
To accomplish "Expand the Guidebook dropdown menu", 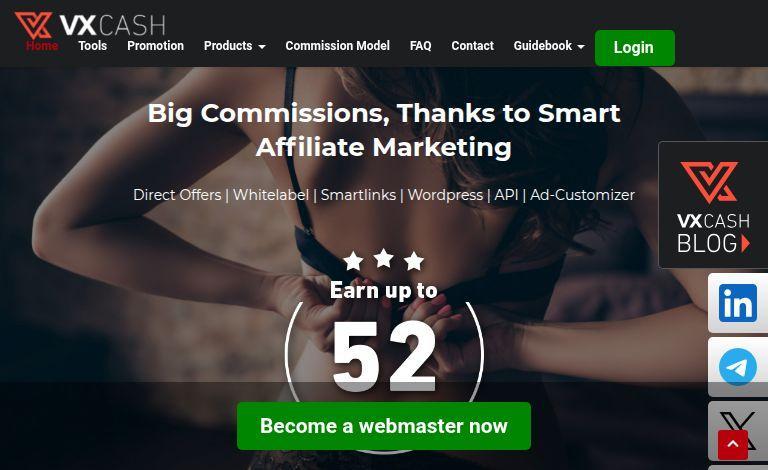I will pyautogui.click(x=549, y=46).
